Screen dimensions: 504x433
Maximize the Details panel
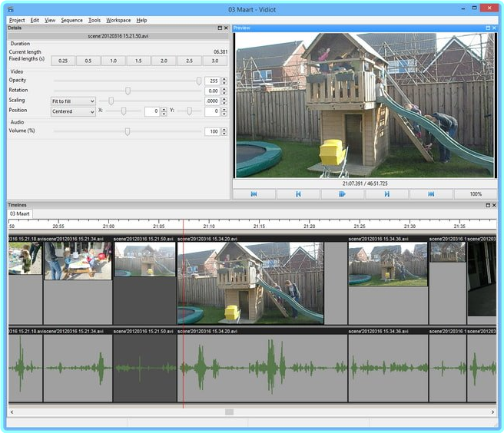point(219,28)
